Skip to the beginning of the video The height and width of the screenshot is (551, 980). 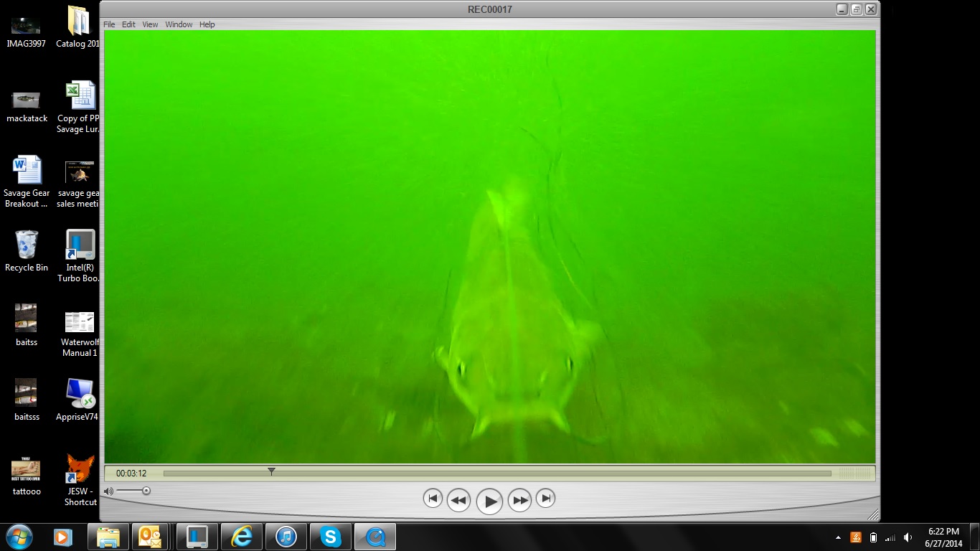(x=433, y=498)
